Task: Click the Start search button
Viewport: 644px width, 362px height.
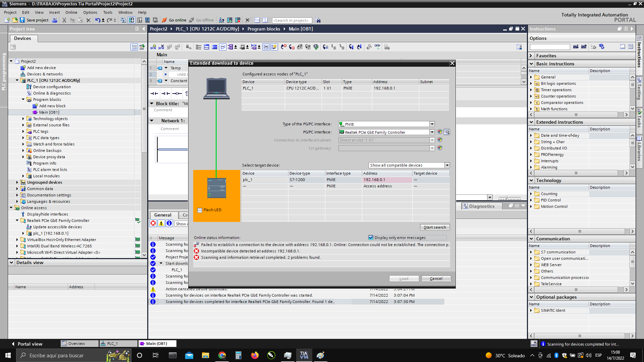Action: [x=435, y=227]
